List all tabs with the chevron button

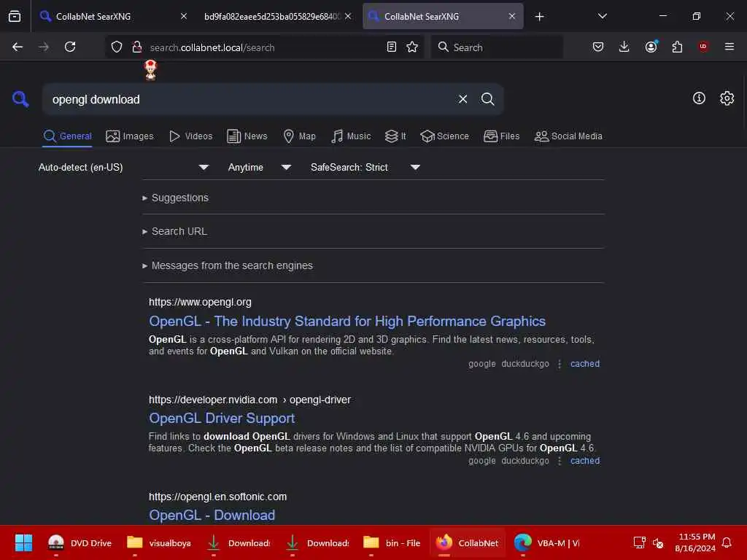click(x=602, y=16)
